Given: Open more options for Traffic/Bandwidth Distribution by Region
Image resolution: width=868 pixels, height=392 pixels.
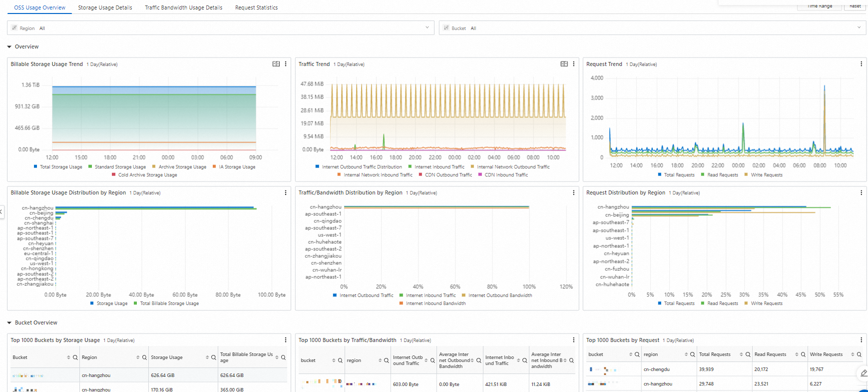Looking at the screenshot, I should coord(573,192).
